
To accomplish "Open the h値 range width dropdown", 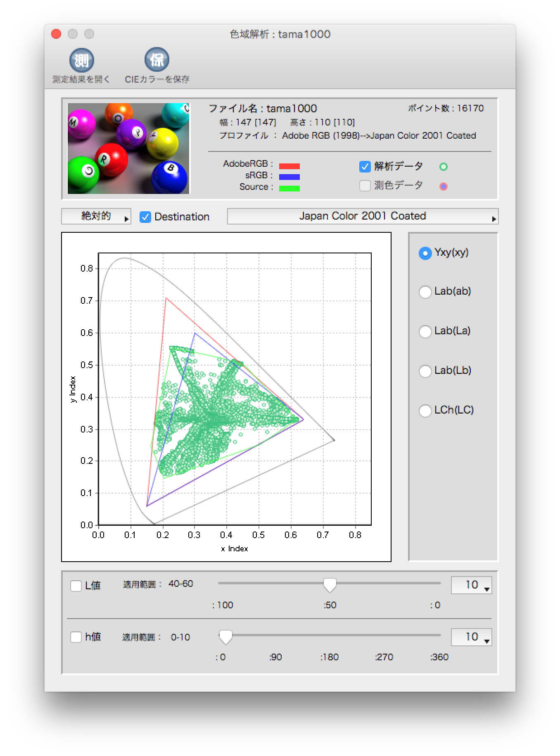I will (x=471, y=637).
